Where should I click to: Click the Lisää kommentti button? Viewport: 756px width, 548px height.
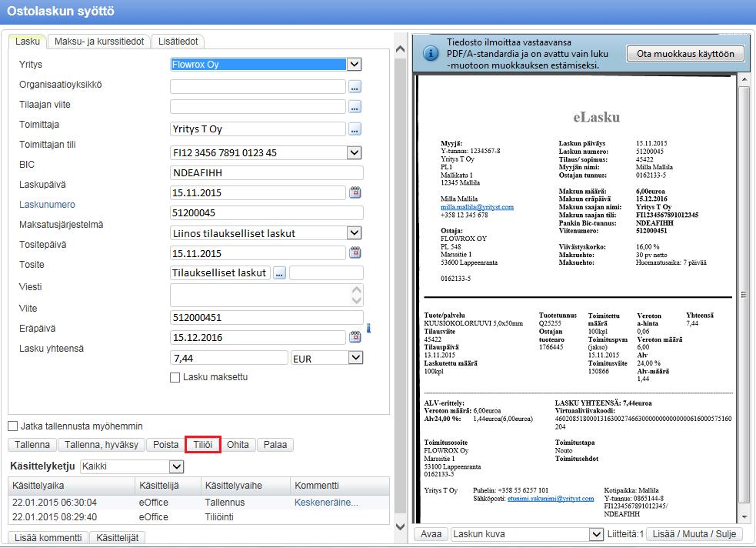pos(48,537)
